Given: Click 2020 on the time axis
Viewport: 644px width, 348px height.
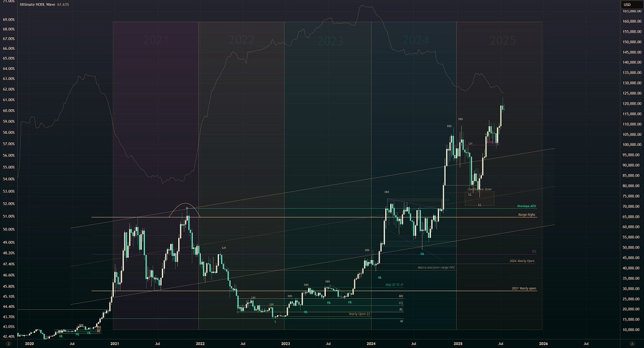Looking at the screenshot, I should (x=29, y=343).
